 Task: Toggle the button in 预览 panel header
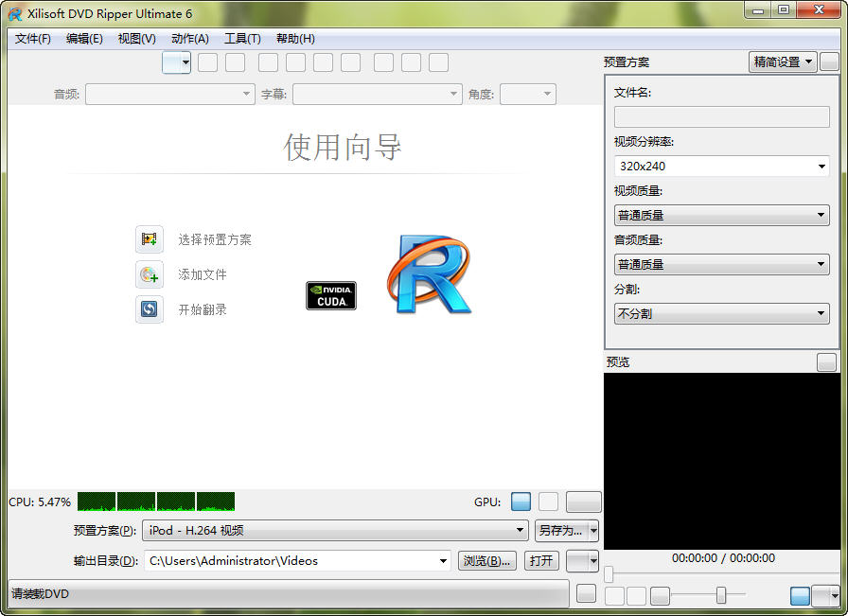tap(826, 362)
